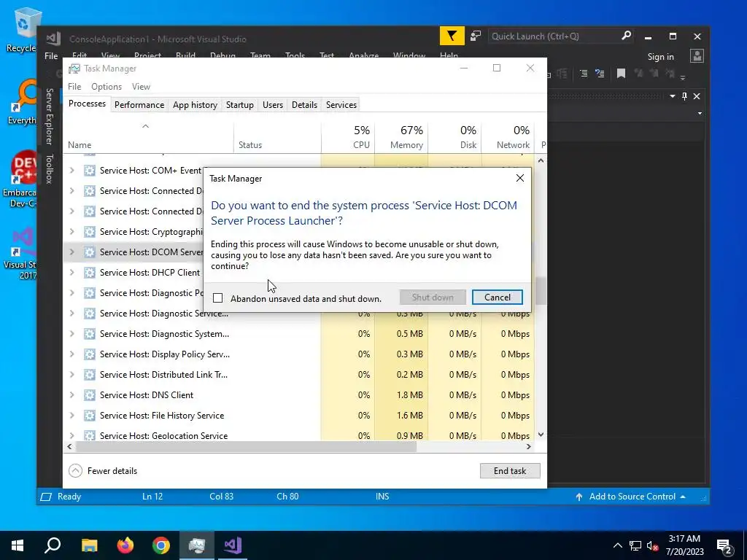Click the network status tray icon
The width and height of the screenshot is (747, 560).
635,545
